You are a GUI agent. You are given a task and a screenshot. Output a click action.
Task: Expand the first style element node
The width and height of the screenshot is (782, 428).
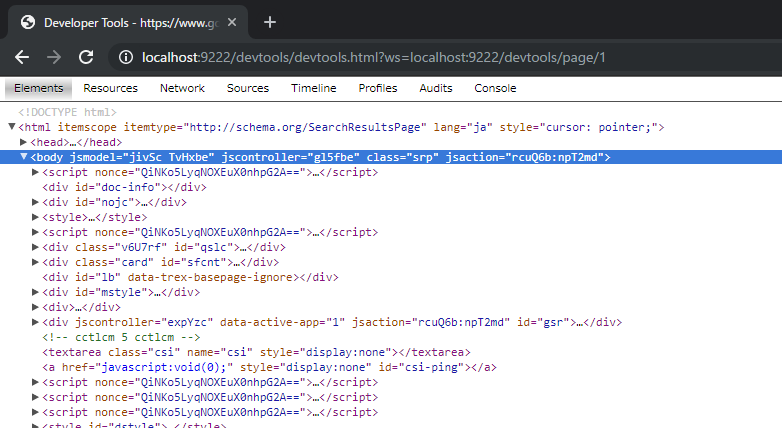pyautogui.click(x=35, y=217)
